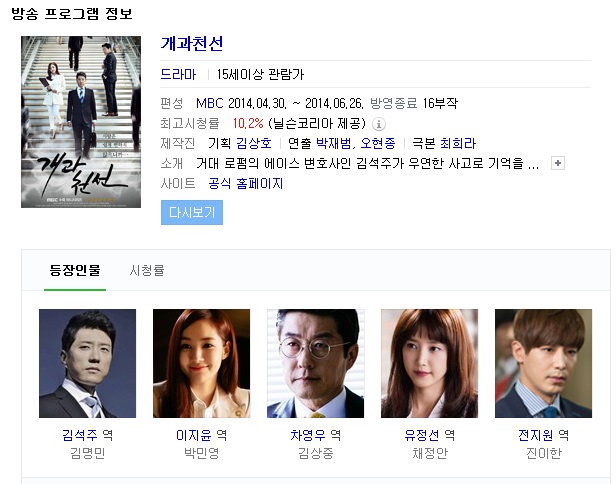Open the MBC broadcaster link
Image resolution: width=616 pixels, height=484 pixels.
click(210, 103)
